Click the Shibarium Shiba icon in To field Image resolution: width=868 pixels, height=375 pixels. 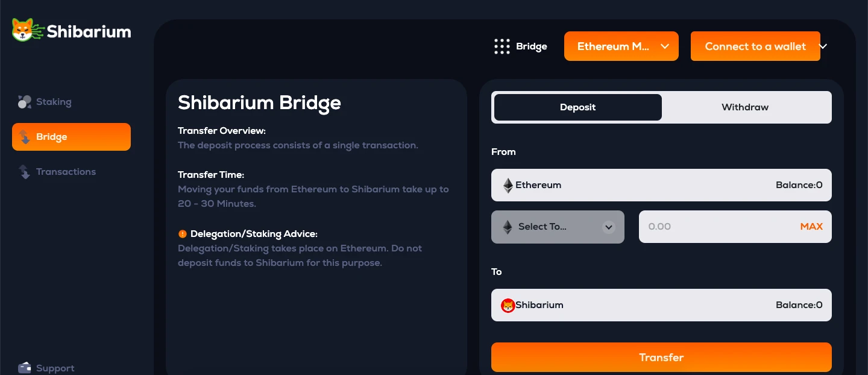pos(508,305)
